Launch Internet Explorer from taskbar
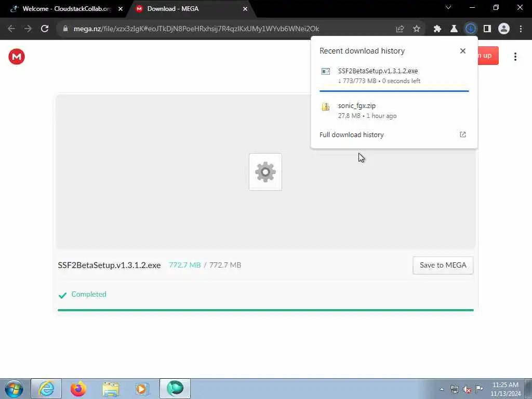The height and width of the screenshot is (399, 532). point(46,389)
